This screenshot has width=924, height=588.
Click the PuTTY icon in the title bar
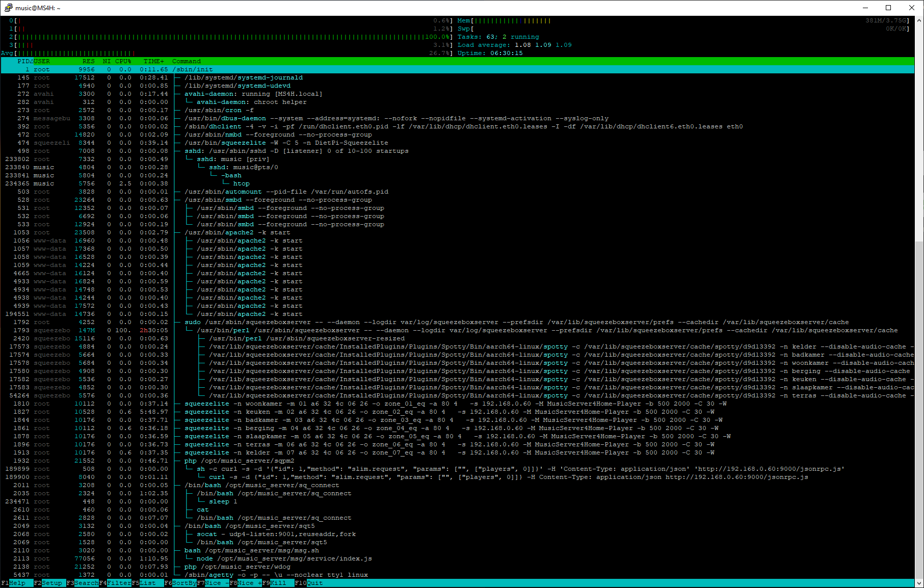click(8, 8)
